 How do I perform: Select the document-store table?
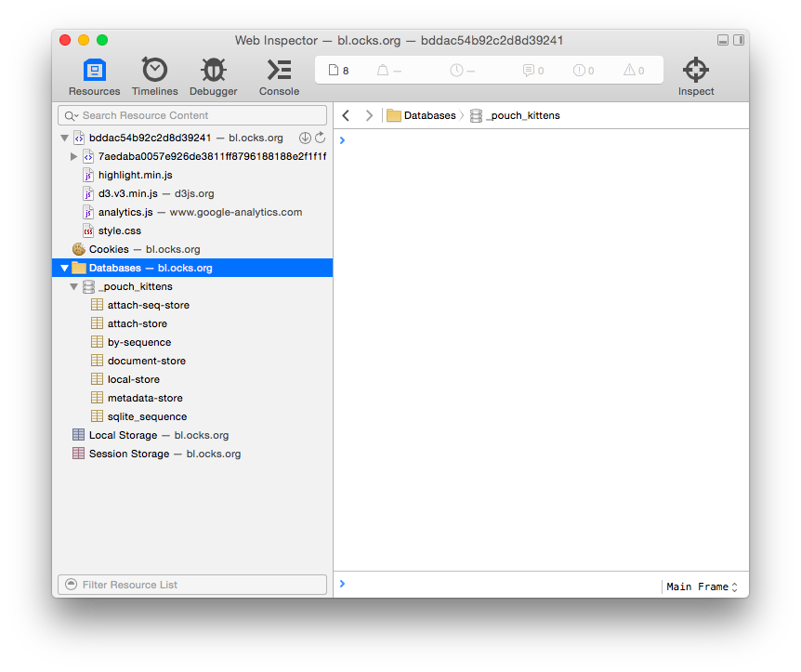pos(146,361)
